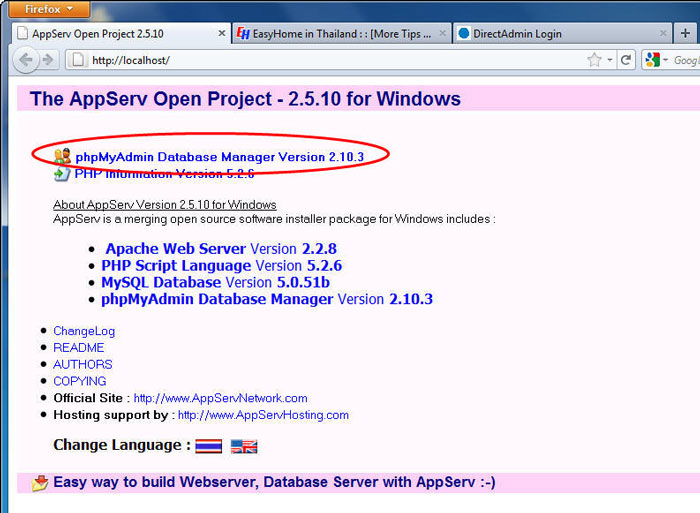This screenshot has width=700, height=513.
Task: Switch to EasyHome in Thailand tab
Action: point(342,33)
